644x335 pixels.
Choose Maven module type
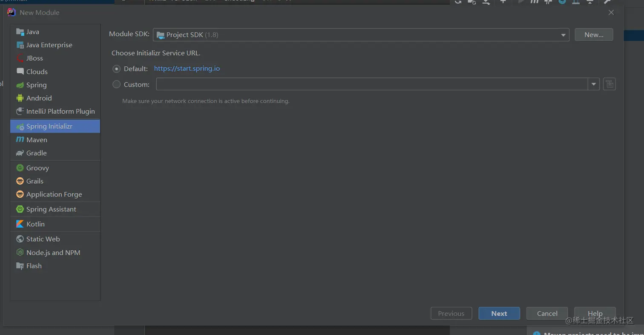pos(55,139)
